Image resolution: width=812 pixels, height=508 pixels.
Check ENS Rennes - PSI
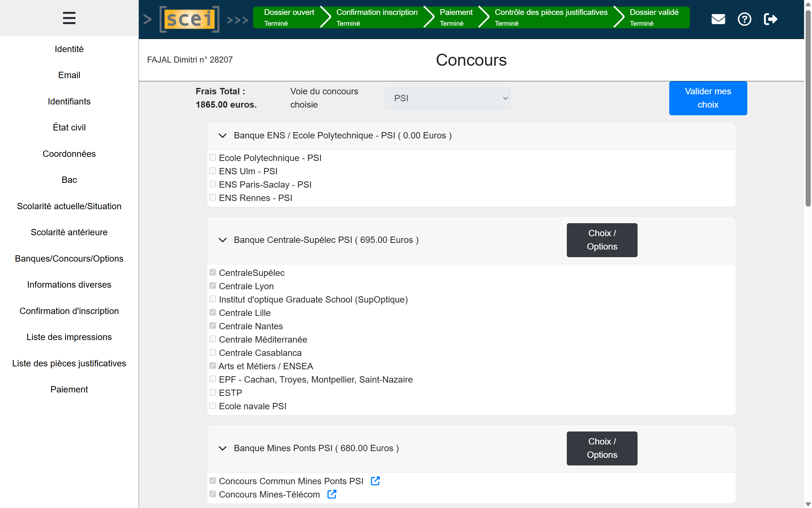[x=213, y=197]
